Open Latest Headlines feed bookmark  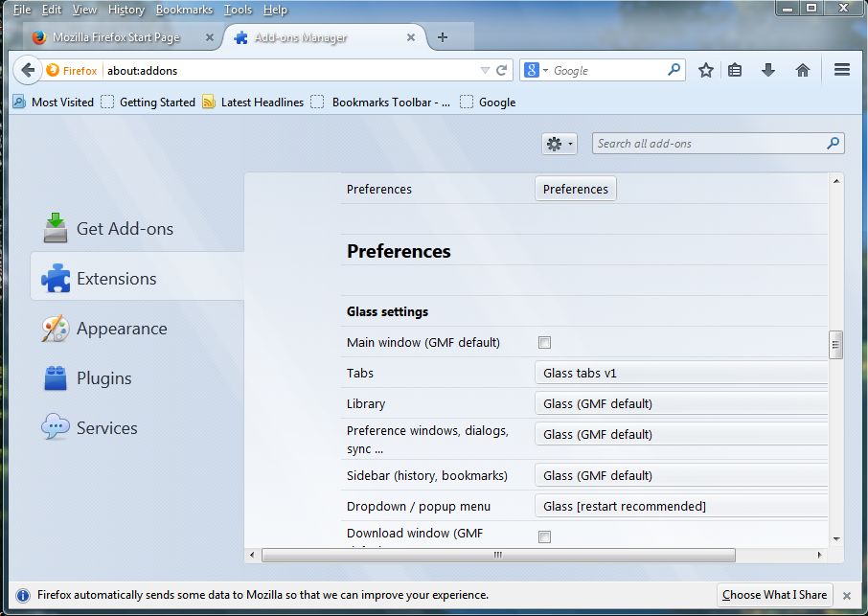pyautogui.click(x=254, y=103)
